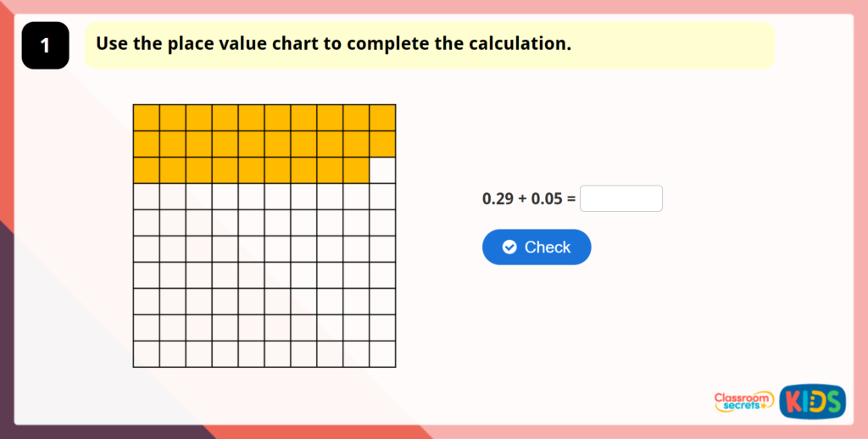Viewport: 868px width, 439px height.
Task: Shade the last white square in fourth row
Action: [382, 197]
